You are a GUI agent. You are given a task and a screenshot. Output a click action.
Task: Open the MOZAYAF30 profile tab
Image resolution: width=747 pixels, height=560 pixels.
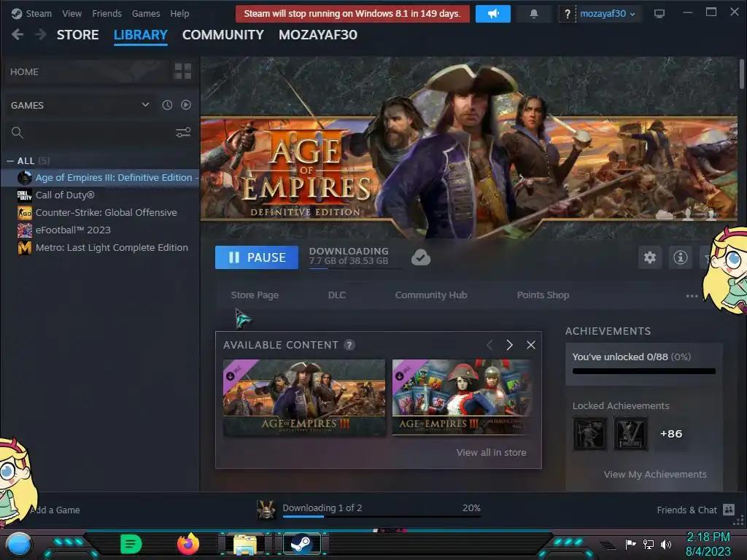point(318,35)
